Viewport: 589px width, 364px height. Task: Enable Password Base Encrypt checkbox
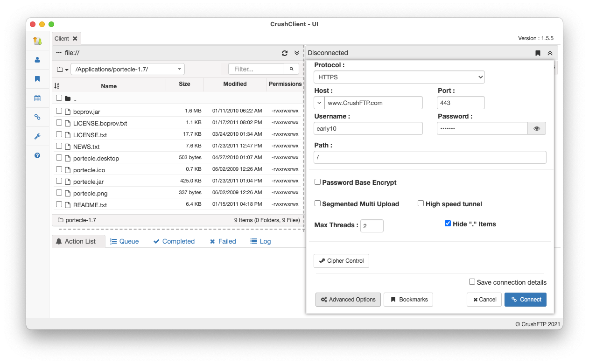[317, 182]
